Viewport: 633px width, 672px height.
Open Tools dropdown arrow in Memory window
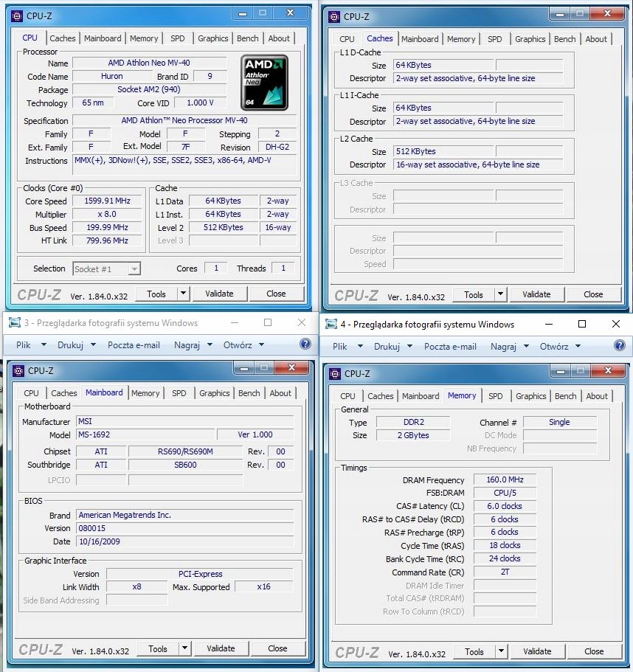pos(502,651)
